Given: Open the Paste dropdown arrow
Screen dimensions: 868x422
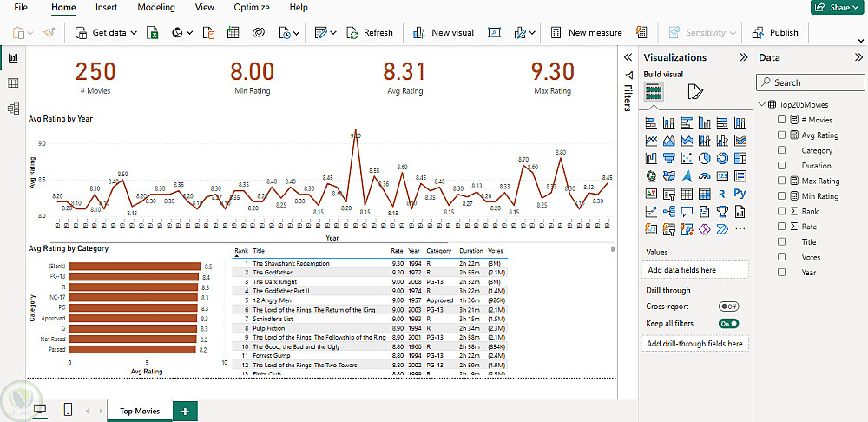Looking at the screenshot, I should [x=30, y=33].
